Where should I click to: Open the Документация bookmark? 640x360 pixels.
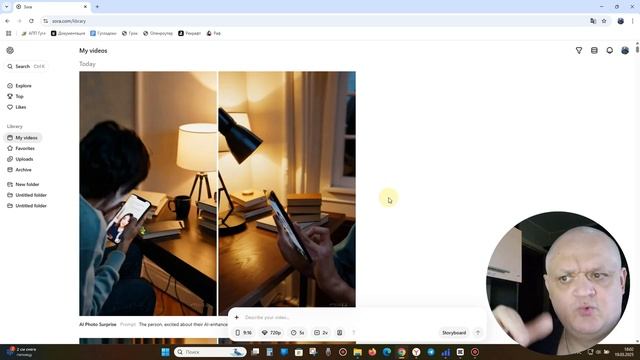click(68, 33)
